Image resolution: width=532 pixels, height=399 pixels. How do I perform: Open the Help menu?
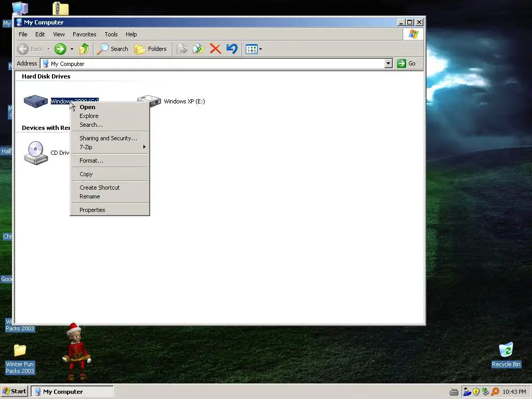click(131, 34)
